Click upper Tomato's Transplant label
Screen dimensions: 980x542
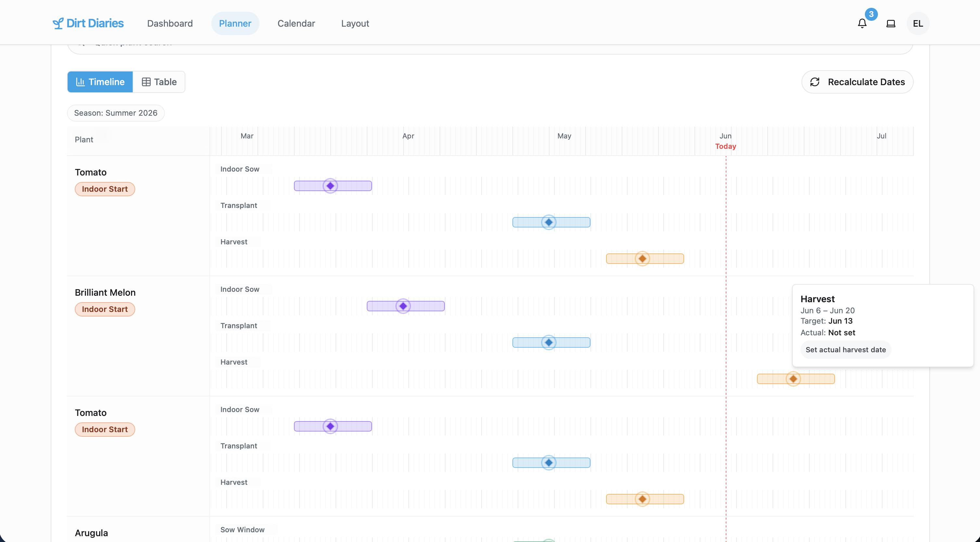pos(239,206)
